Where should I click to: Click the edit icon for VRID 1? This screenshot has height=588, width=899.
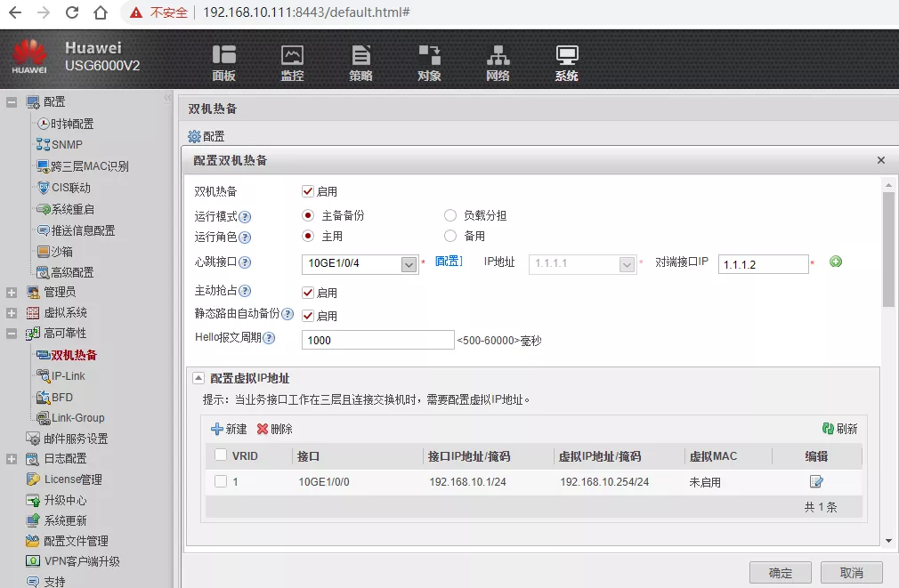pyautogui.click(x=815, y=482)
